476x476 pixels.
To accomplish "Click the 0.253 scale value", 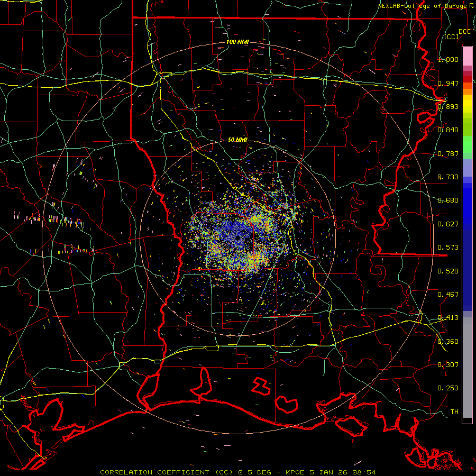I will click(x=448, y=388).
